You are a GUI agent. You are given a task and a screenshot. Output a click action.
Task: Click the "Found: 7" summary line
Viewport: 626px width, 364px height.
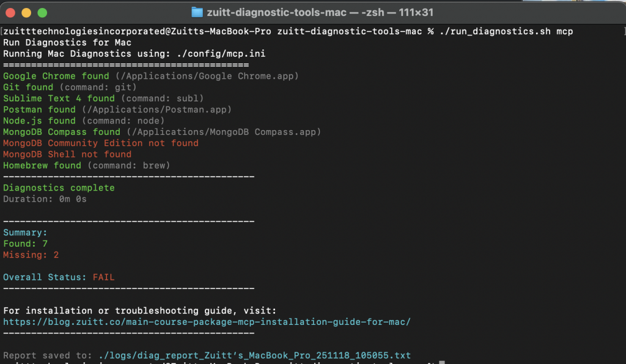click(26, 244)
